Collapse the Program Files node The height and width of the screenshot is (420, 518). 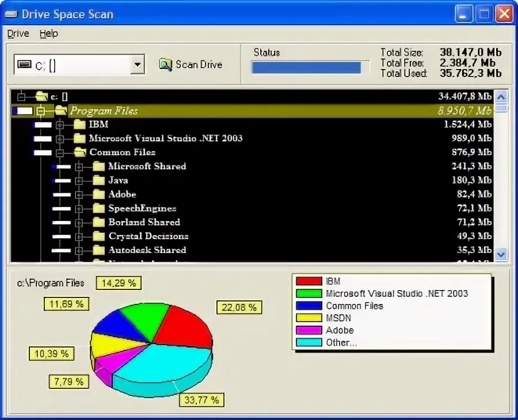41,110
